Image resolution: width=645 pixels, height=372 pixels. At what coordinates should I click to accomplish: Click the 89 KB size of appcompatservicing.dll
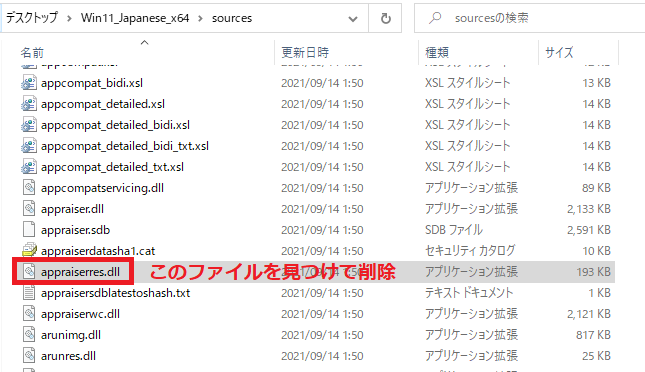click(596, 188)
